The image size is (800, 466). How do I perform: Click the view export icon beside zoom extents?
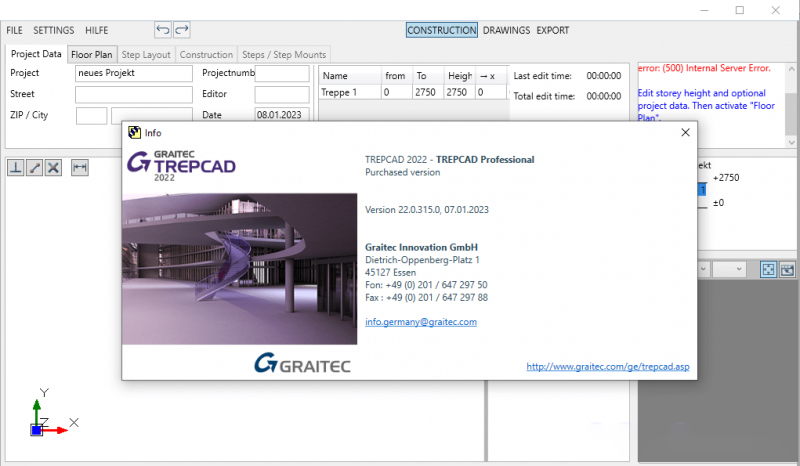tap(787, 269)
